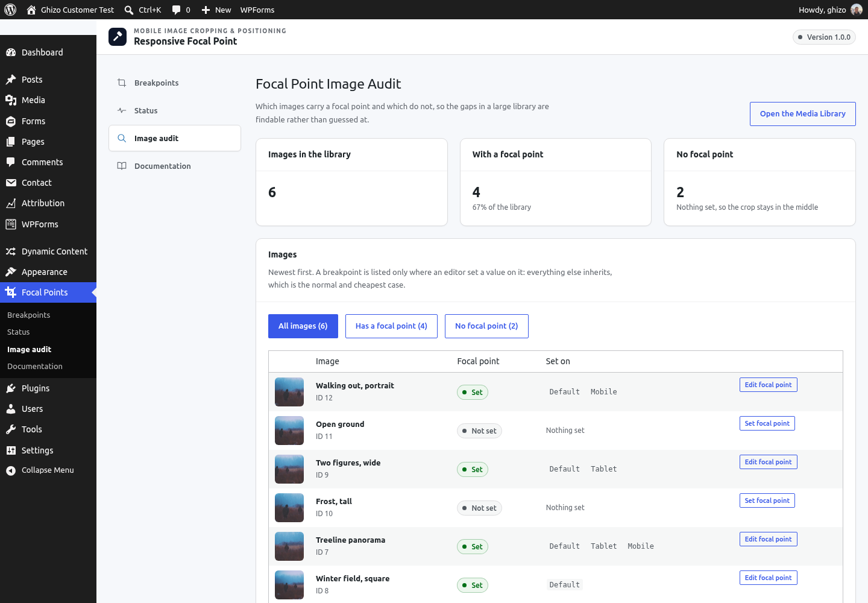The image size is (868, 603).
Task: Click the Contact envelope icon
Action: pos(11,183)
